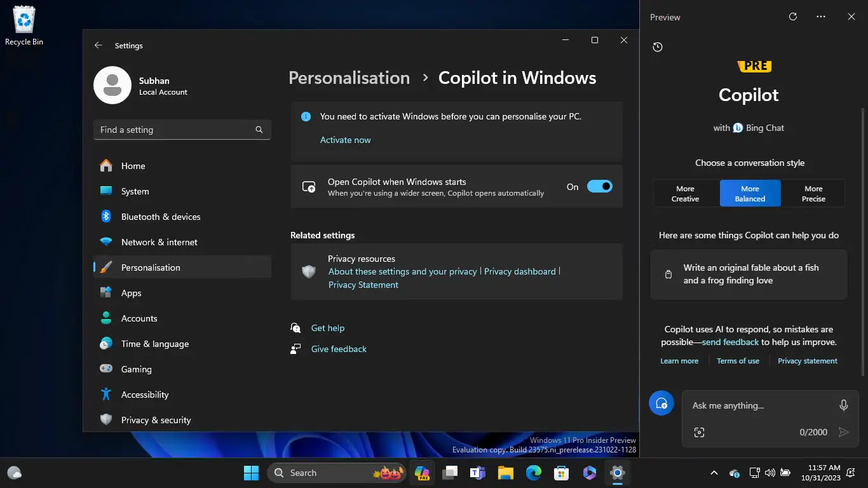Open Privacy & security category
Viewport: 868px width, 488px height.
(182, 420)
